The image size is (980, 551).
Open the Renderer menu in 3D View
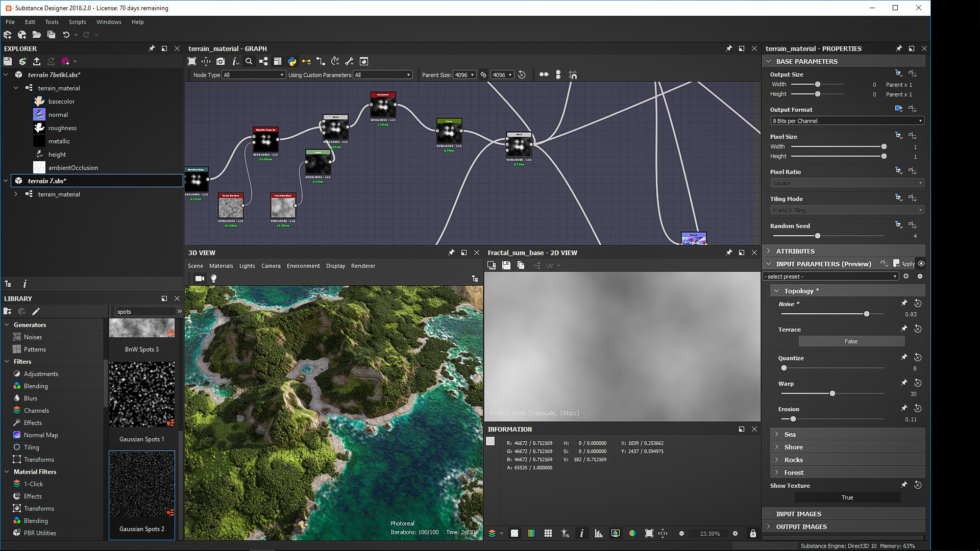pos(363,266)
